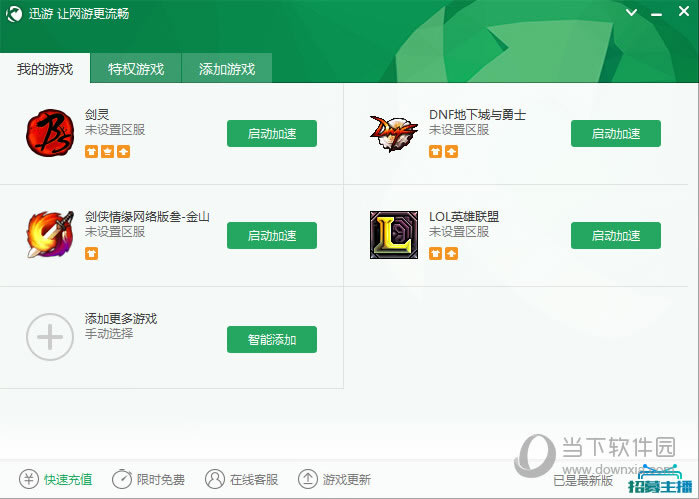The image size is (699, 499).
Task: Switch to the 我的游戏 tab
Action: click(45, 68)
